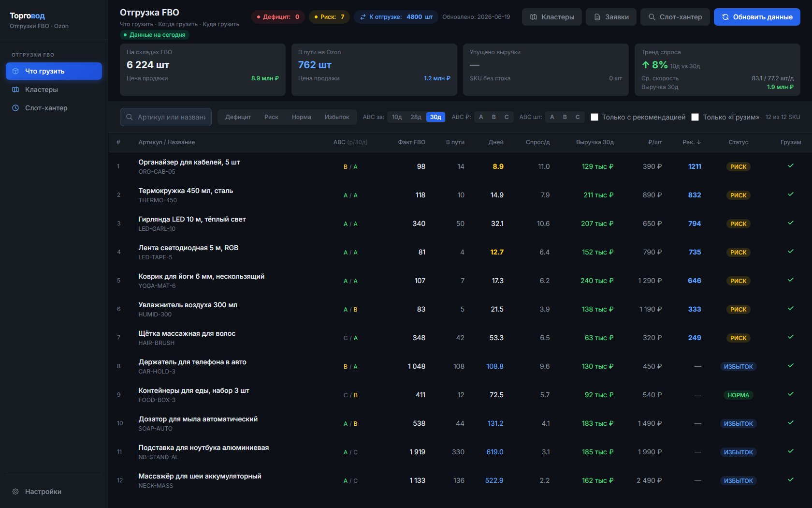This screenshot has width=812, height=508.
Task: Filter table by Норма status
Action: coord(301,117)
